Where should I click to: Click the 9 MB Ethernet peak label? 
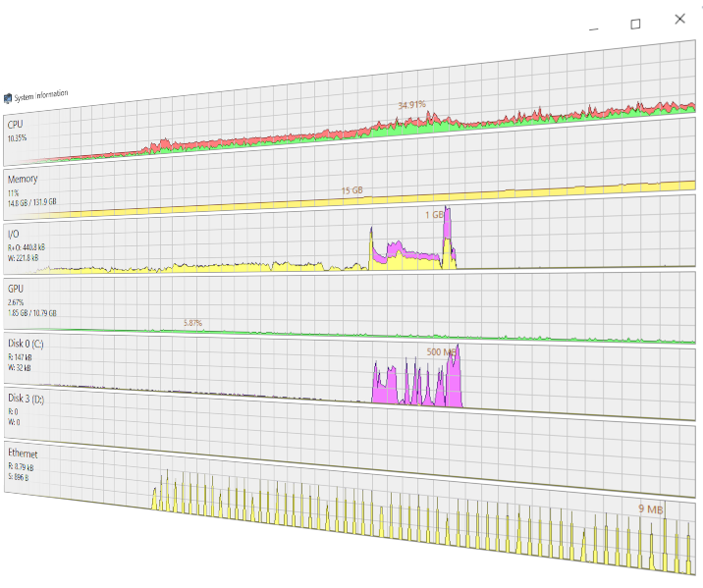click(x=651, y=508)
